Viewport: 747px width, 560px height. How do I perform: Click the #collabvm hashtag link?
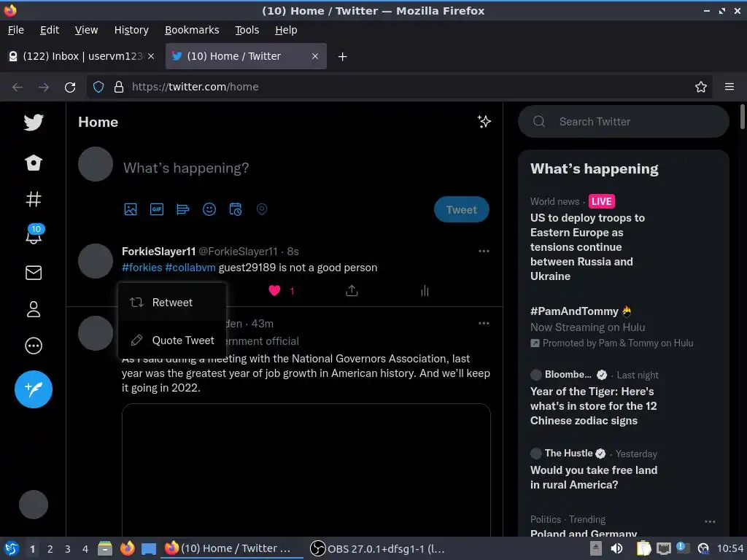coord(190,268)
